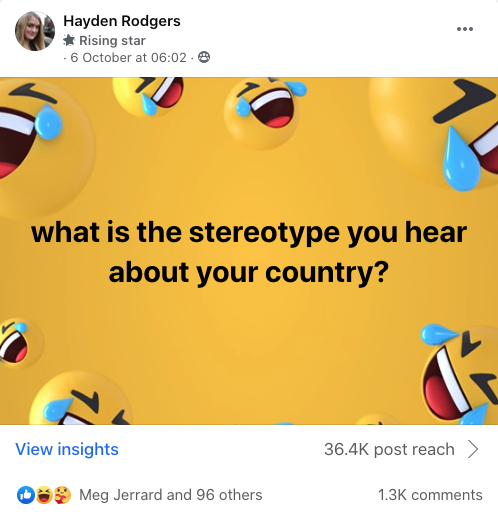This screenshot has height=516, width=498.
Task: Open Meg Jerrard and 96 others list
Action: (x=171, y=495)
